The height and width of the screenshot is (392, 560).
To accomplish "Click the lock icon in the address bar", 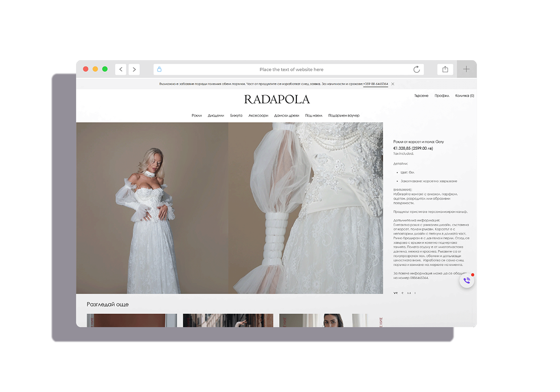I will pyautogui.click(x=159, y=70).
